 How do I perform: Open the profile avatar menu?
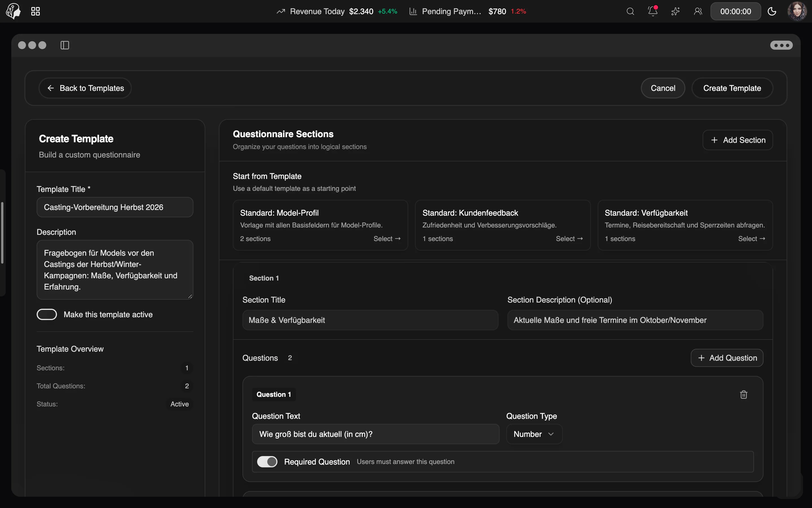tap(797, 11)
